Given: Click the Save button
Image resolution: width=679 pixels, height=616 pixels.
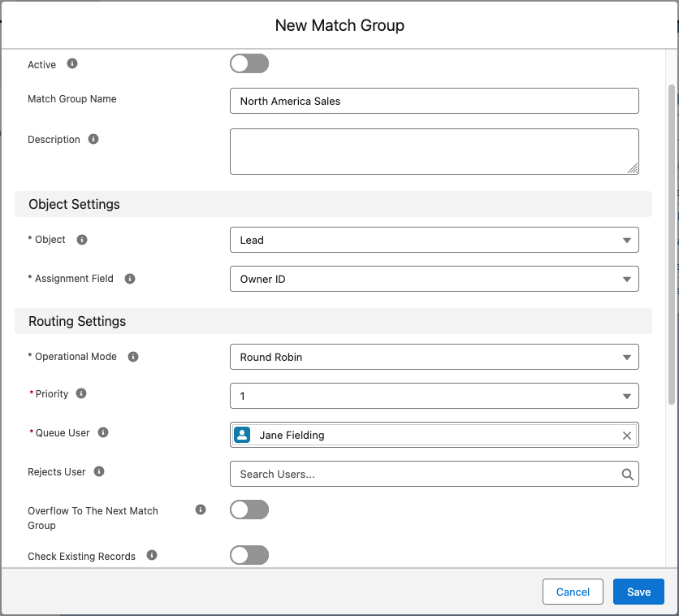Looking at the screenshot, I should (x=638, y=592).
